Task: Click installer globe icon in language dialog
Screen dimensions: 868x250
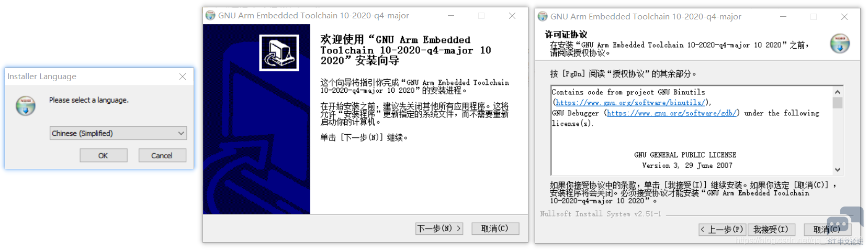Action: tap(26, 106)
